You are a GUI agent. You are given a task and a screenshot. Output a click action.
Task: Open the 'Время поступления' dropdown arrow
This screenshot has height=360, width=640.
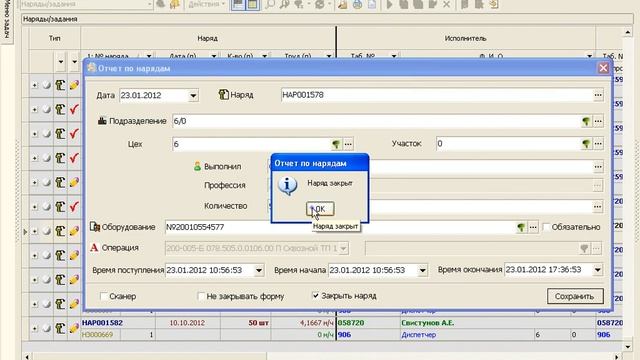pyautogui.click(x=259, y=270)
